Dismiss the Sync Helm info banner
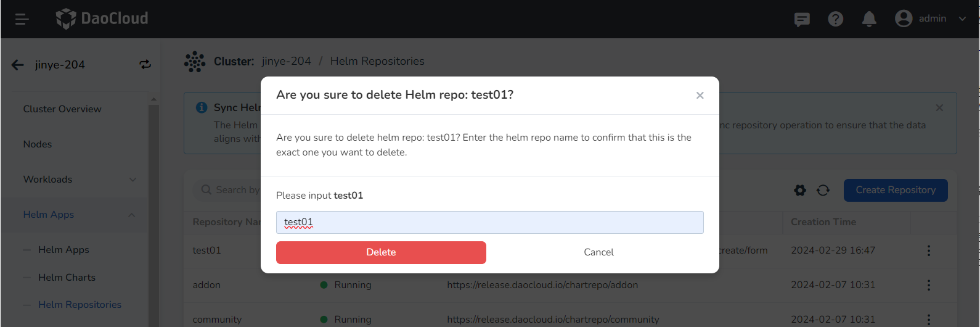The image size is (980, 327). click(x=939, y=108)
